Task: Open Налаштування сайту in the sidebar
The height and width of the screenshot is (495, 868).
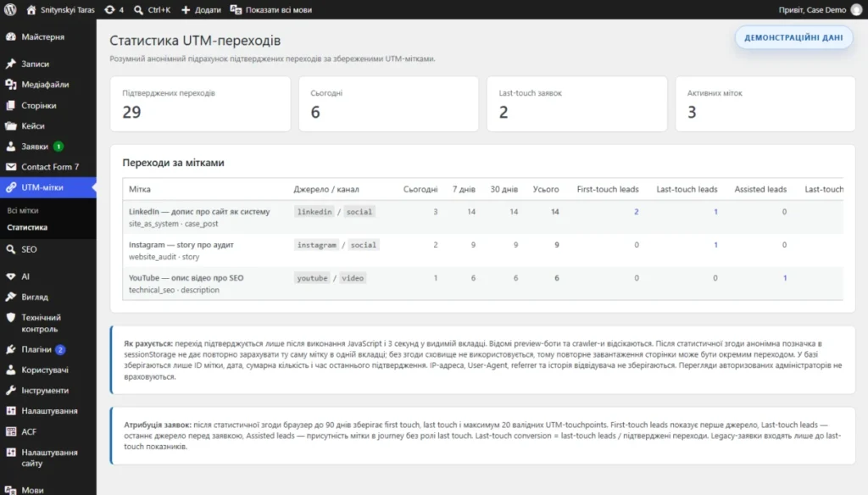Action: pos(48,458)
